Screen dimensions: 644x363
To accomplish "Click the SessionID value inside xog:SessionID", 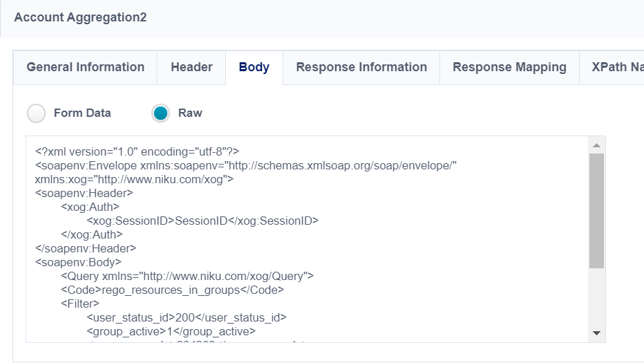I will [200, 221].
